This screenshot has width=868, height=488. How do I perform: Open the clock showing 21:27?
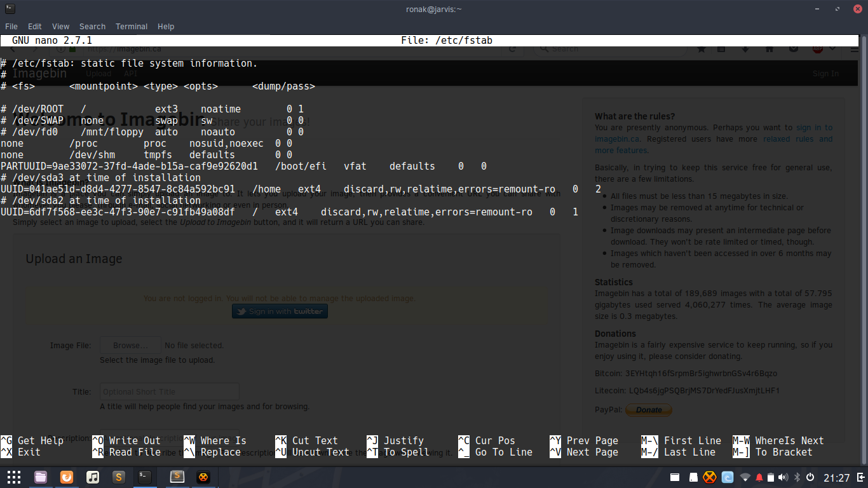836,478
